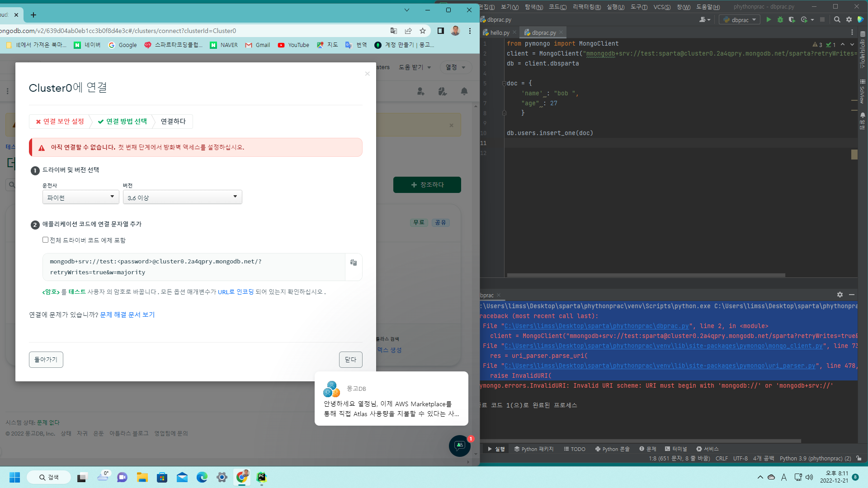Click run console horizontal scrollbar
This screenshot has height=488, width=868.
coord(640,441)
